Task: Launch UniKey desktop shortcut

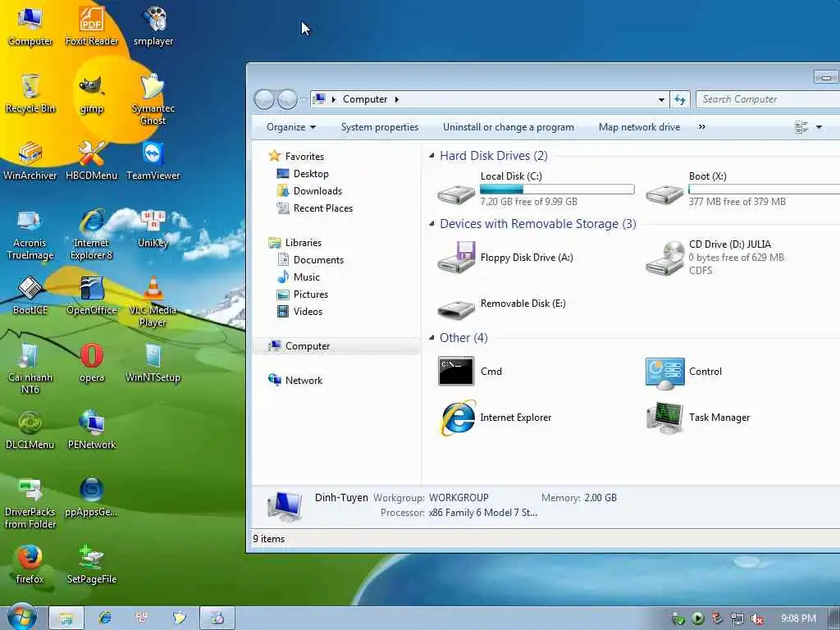Action: click(153, 229)
